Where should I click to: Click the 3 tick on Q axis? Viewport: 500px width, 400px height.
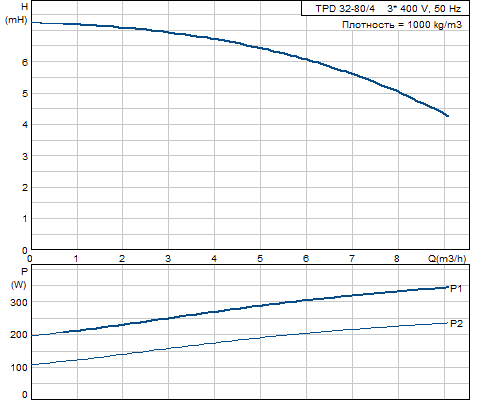168,259
